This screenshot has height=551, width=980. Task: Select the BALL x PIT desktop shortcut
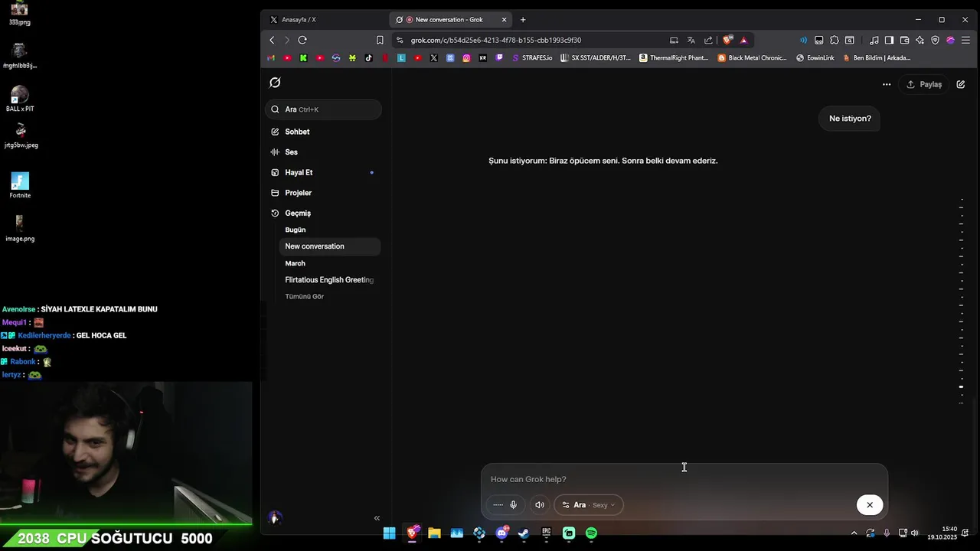20,99
